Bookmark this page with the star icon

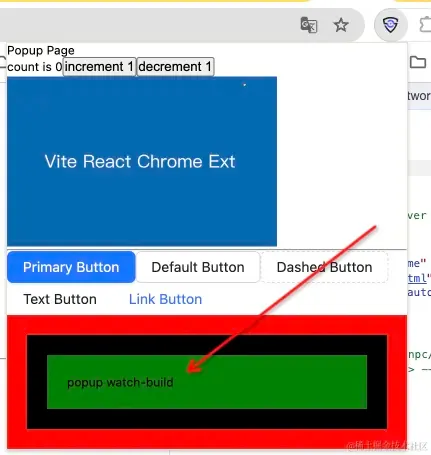[x=341, y=25]
